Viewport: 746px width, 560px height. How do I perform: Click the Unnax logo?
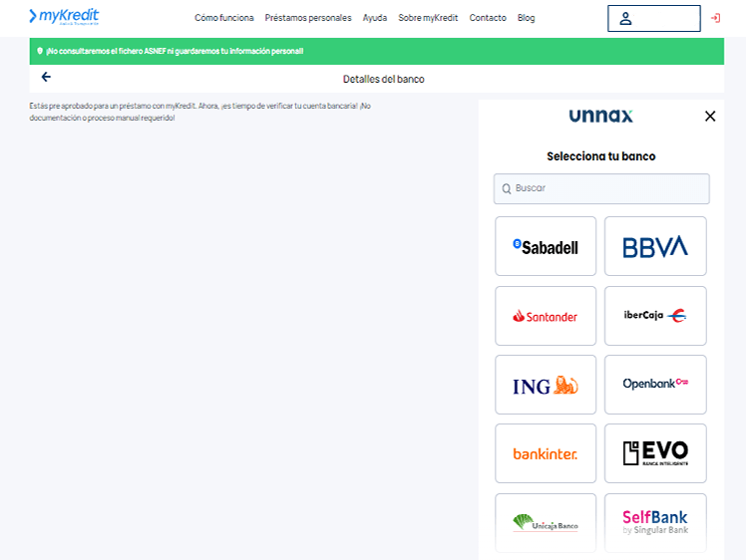601,116
